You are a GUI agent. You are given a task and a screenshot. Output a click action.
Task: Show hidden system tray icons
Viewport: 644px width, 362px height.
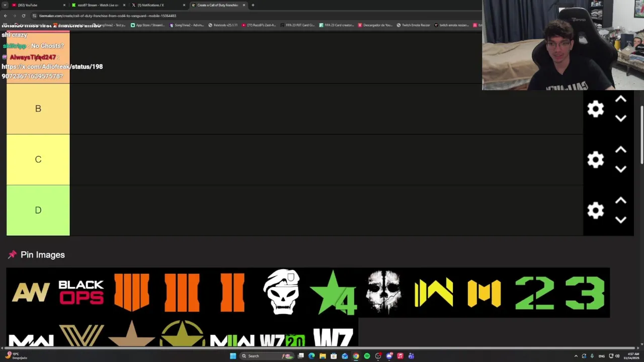tap(576, 356)
